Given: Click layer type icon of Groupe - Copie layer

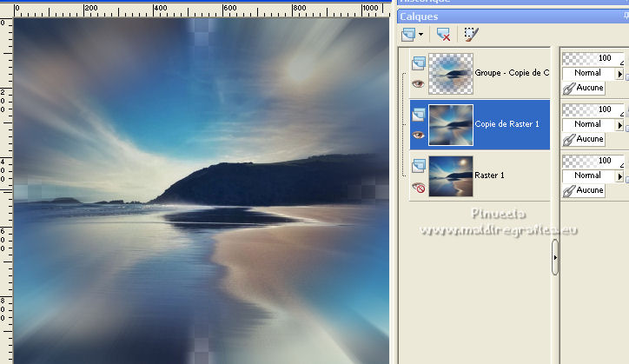Looking at the screenshot, I should (419, 63).
